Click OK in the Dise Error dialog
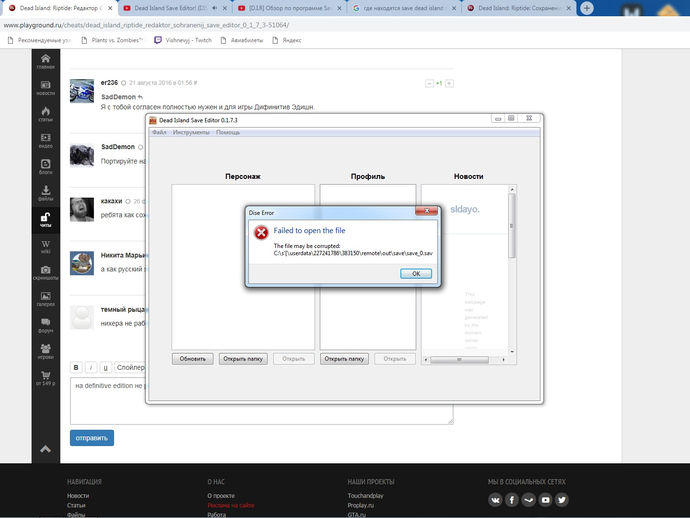This screenshot has width=690, height=518. 416,274
